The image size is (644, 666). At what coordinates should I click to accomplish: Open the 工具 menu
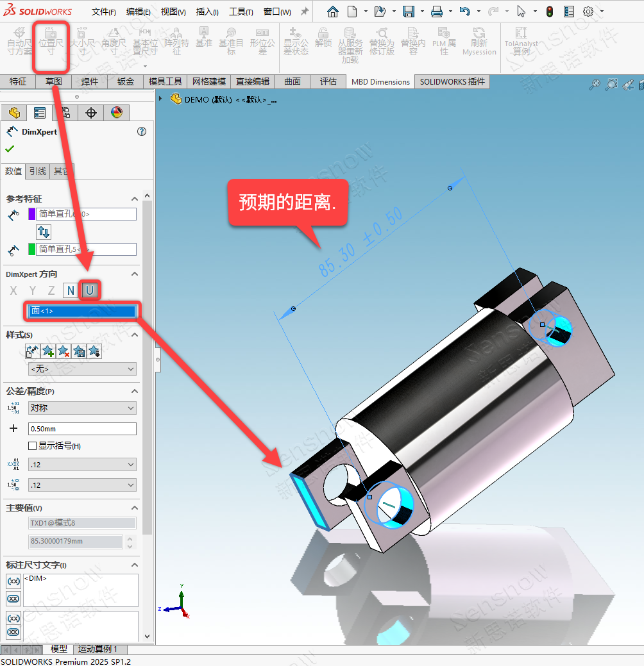(241, 12)
